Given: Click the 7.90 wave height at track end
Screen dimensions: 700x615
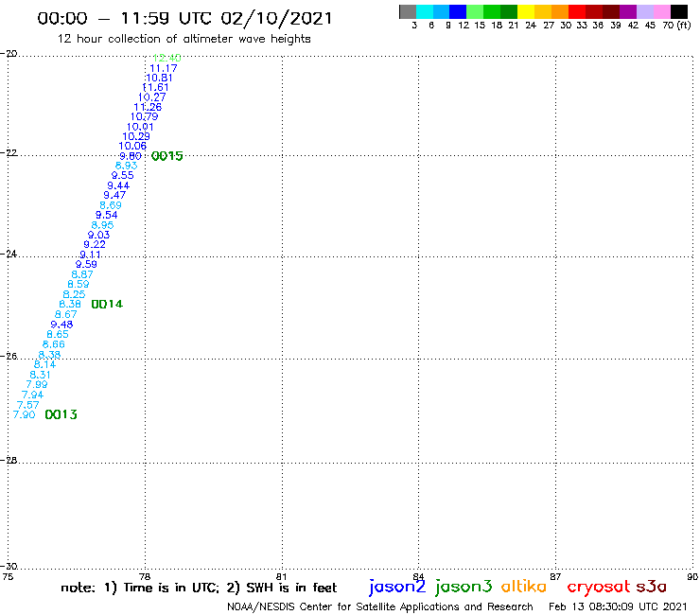Looking at the screenshot, I should pyautogui.click(x=24, y=415).
